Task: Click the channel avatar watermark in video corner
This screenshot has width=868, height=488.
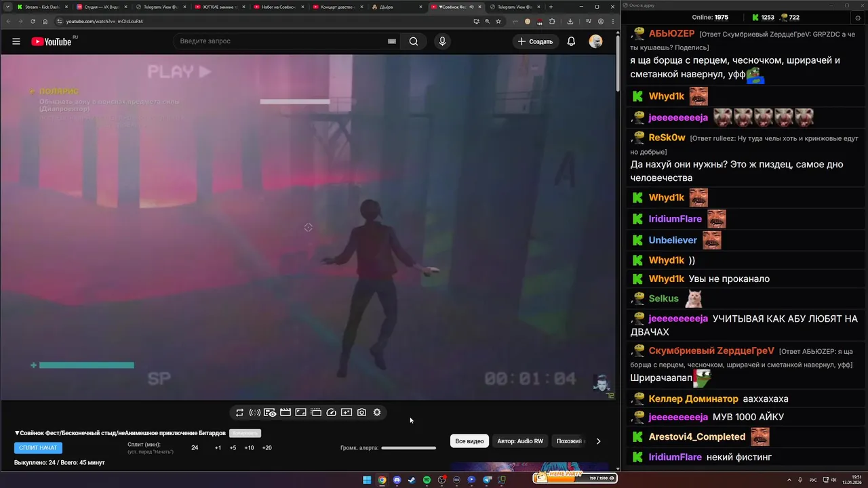Action: point(600,383)
